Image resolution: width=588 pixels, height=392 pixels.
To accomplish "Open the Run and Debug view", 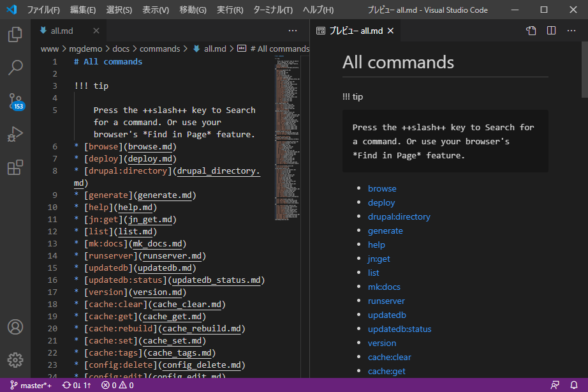I will tap(15, 134).
